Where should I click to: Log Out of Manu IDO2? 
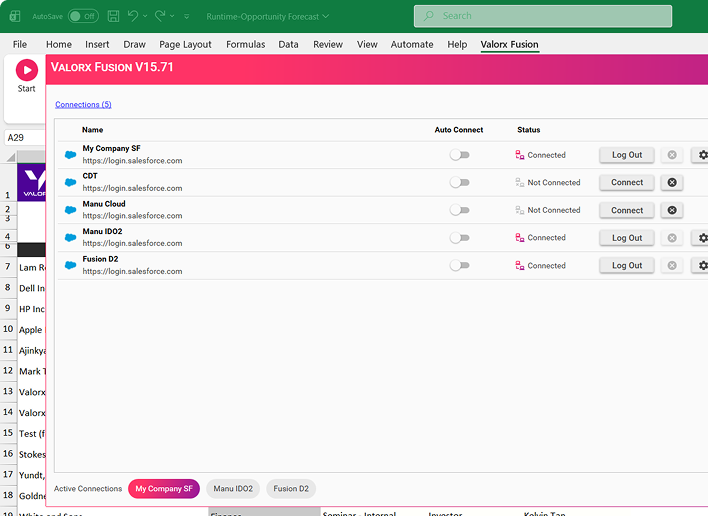pyautogui.click(x=627, y=237)
